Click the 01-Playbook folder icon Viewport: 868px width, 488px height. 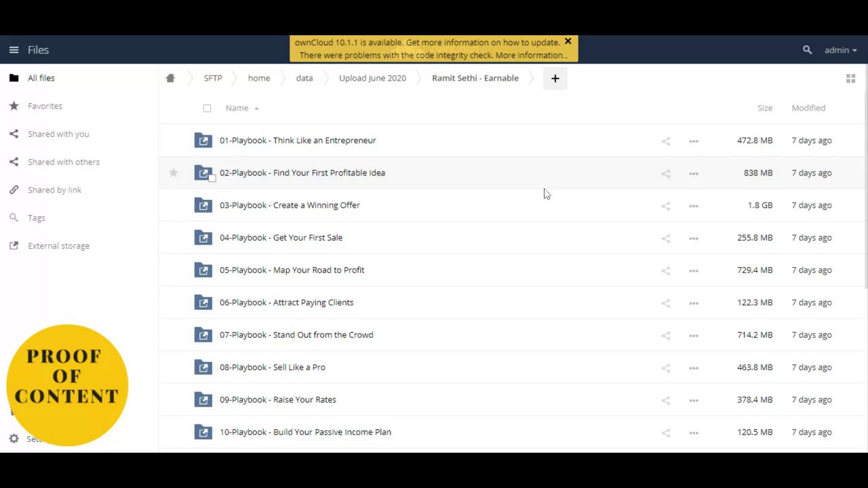click(x=203, y=140)
